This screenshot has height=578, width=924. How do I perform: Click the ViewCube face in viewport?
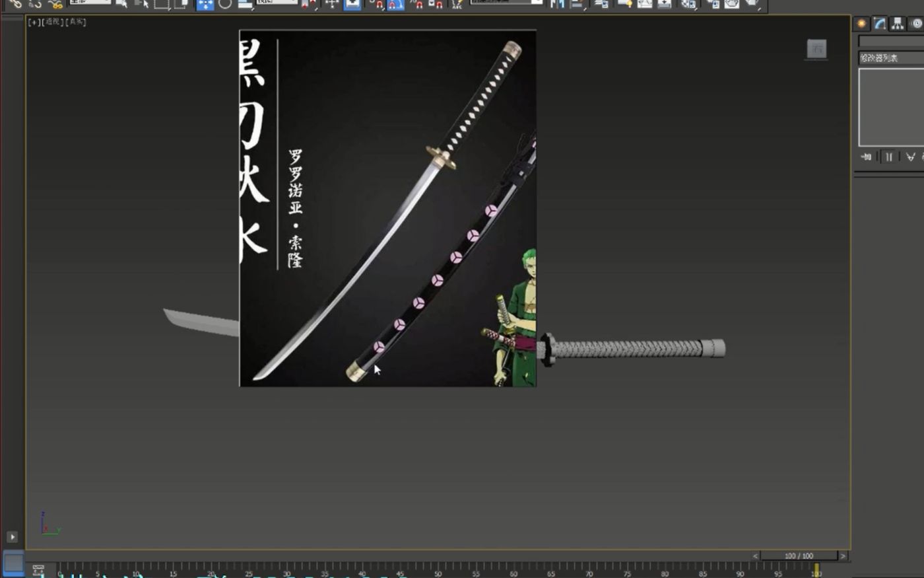click(x=816, y=49)
